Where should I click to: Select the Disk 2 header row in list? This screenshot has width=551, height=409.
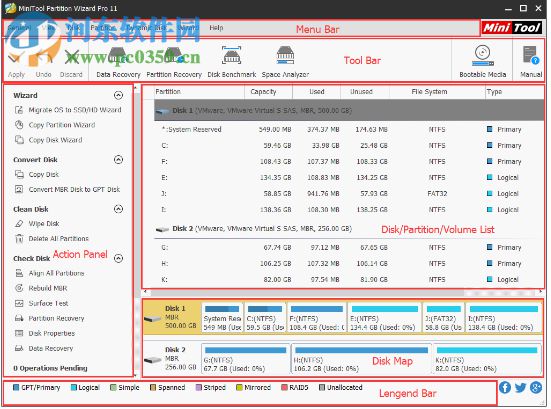(x=349, y=229)
